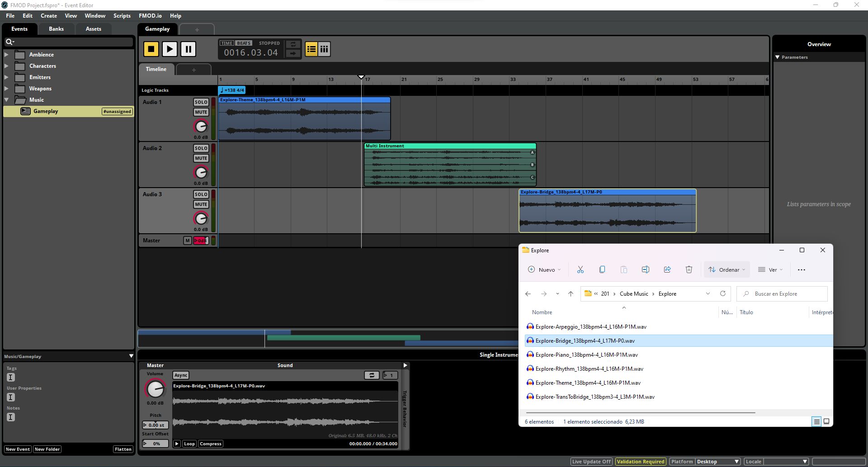868x467 pixels.
Task: Audition the sound with small play button
Action: pos(177,444)
